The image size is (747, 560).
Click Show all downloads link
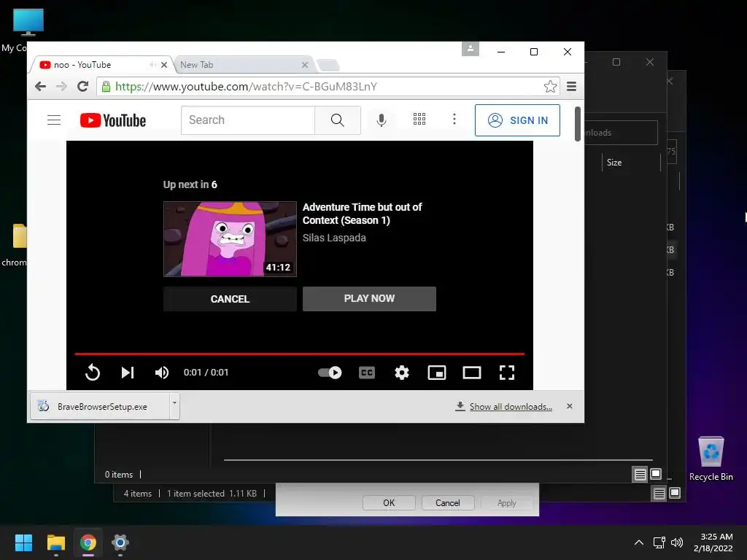(511, 407)
